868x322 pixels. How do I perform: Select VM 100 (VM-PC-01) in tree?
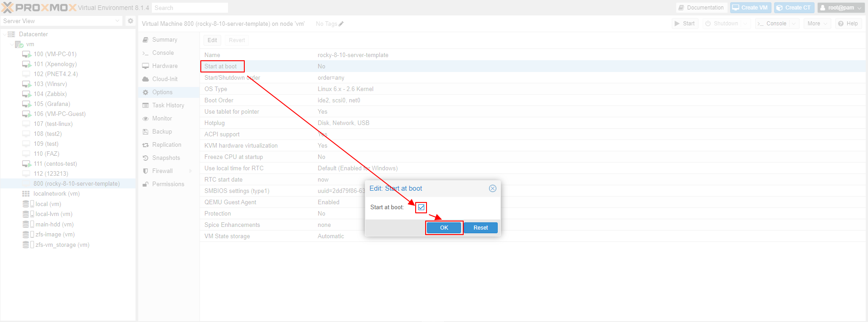(55, 54)
